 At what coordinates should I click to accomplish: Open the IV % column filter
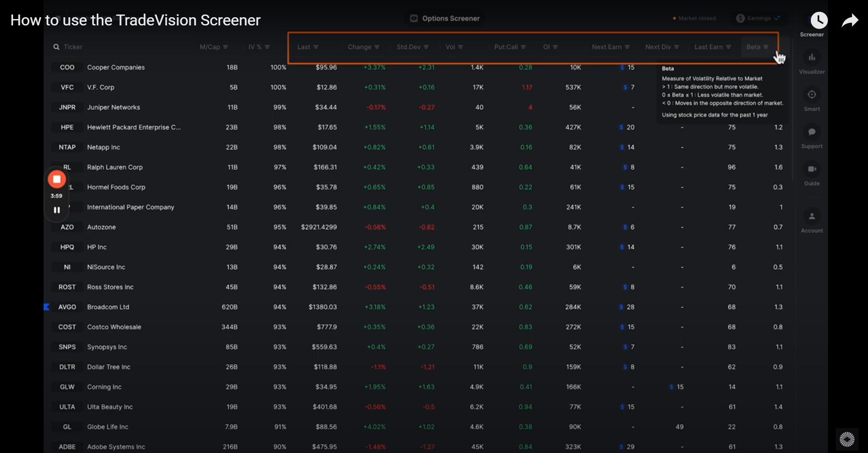click(267, 47)
